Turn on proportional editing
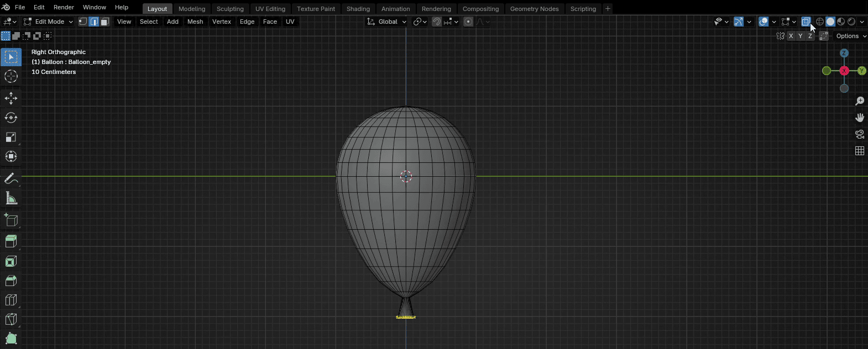The height and width of the screenshot is (349, 868). 468,22
